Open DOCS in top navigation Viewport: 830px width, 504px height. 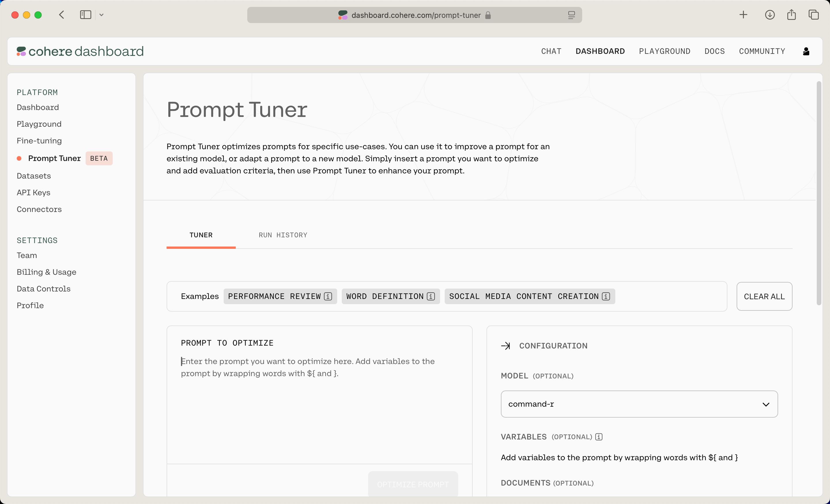pyautogui.click(x=714, y=51)
